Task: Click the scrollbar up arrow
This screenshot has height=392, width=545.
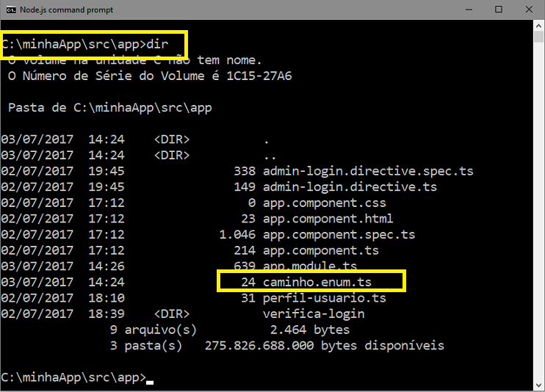Action: tap(538, 26)
